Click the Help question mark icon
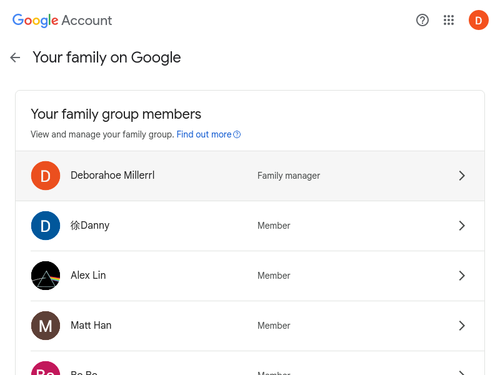The width and height of the screenshot is (500, 375). 422,20
